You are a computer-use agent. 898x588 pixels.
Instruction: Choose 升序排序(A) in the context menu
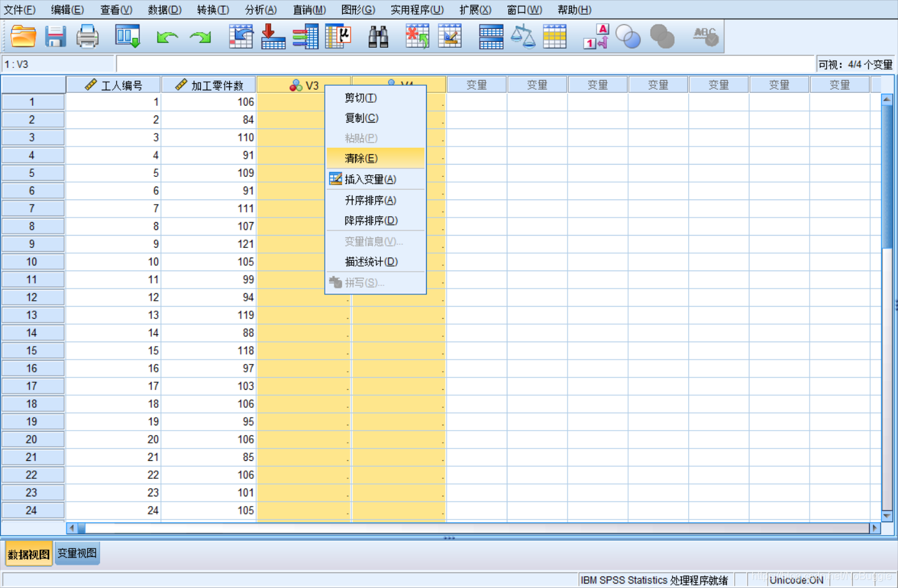375,200
